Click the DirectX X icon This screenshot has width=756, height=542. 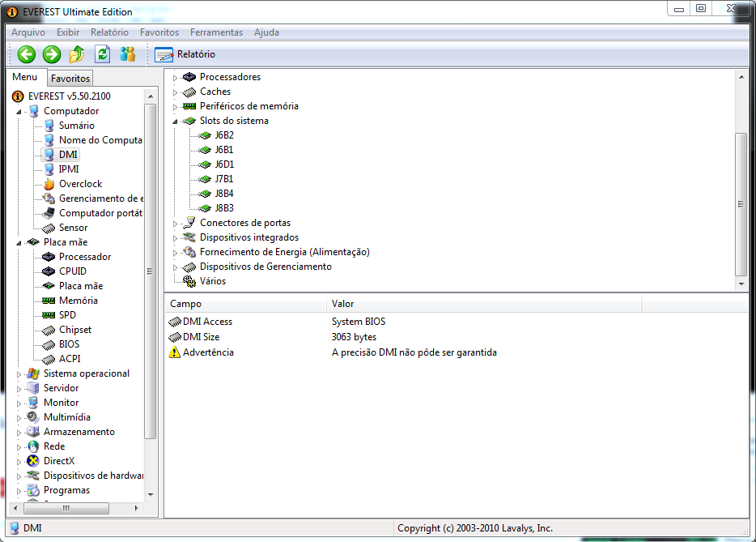click(33, 461)
